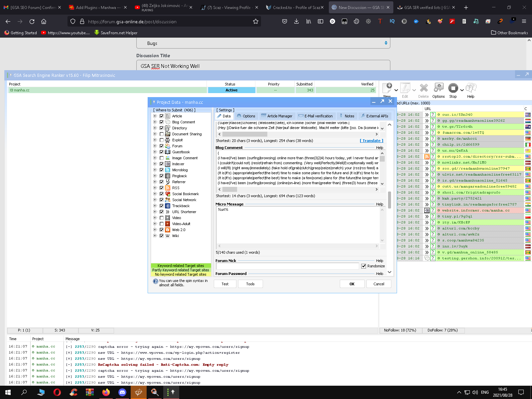Click the Web 2.0 blogger icon in the tree

click(168, 230)
